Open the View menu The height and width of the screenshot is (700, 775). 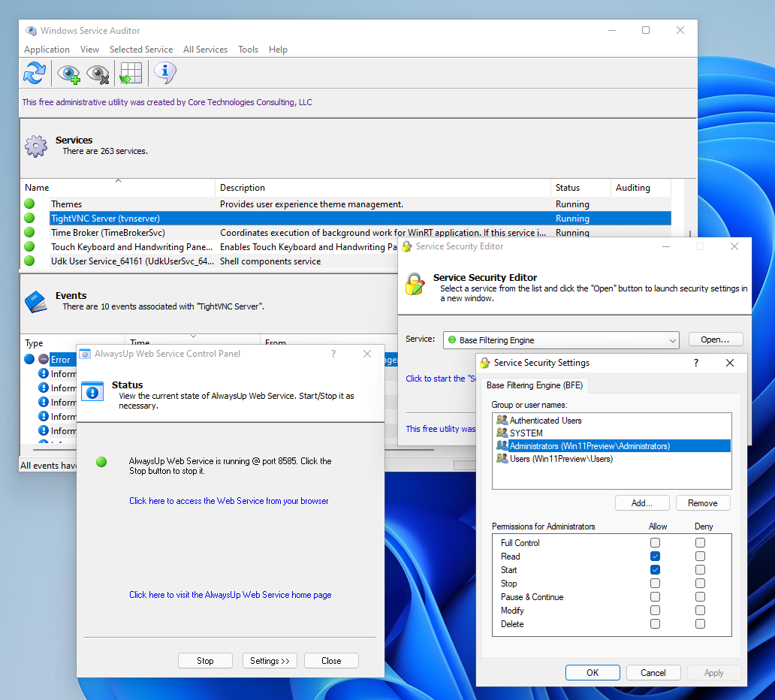pos(90,50)
